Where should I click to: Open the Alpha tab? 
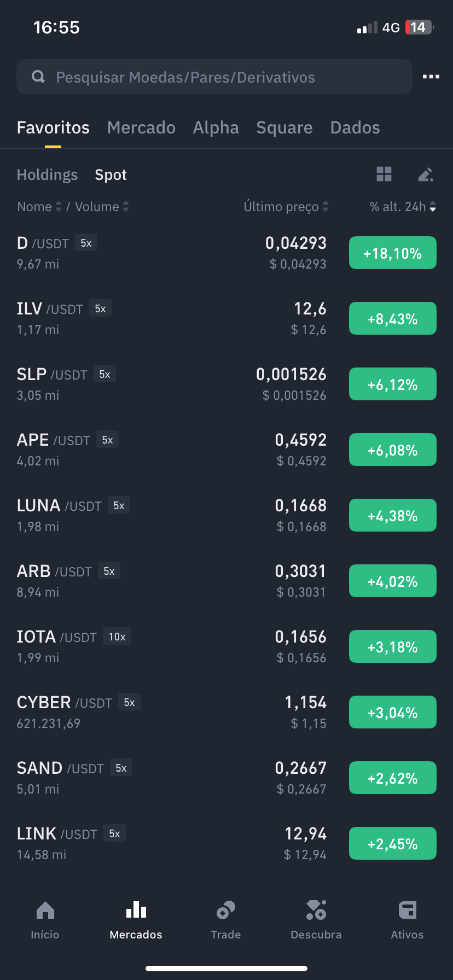coord(216,128)
